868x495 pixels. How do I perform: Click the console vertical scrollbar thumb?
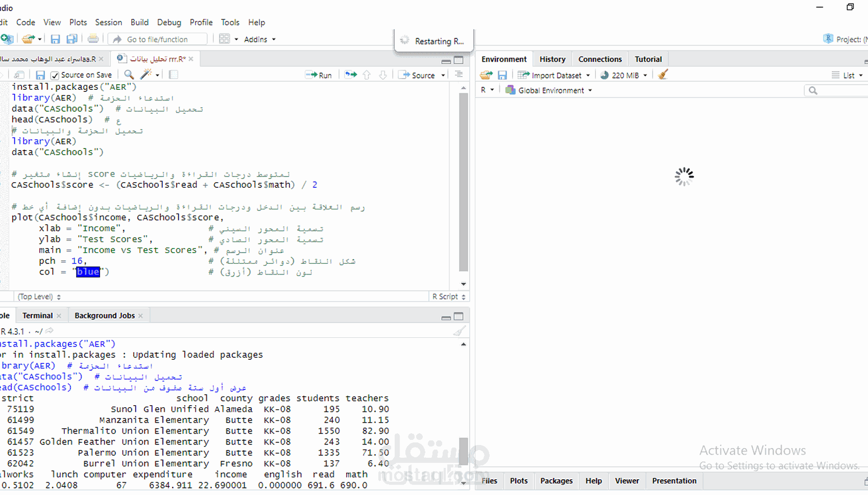pyautogui.click(x=463, y=452)
